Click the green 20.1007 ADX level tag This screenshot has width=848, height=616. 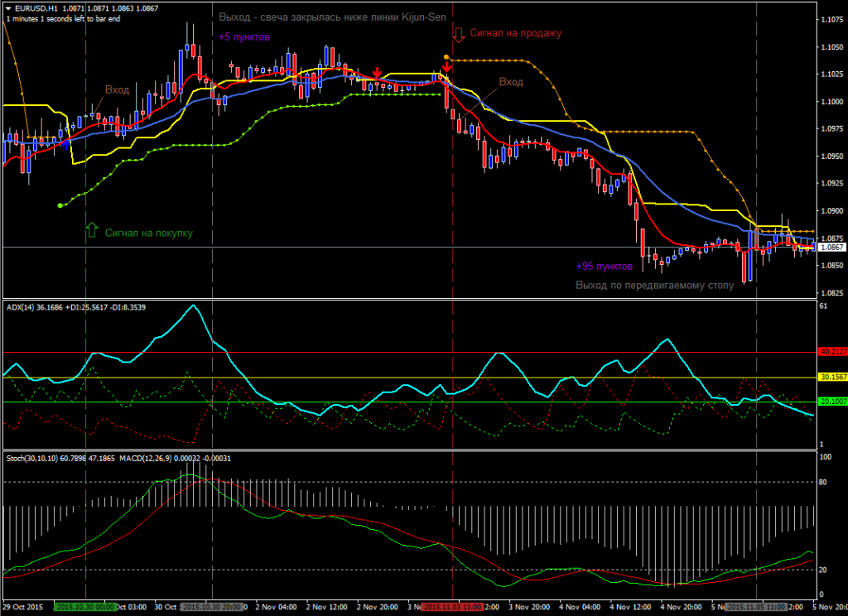point(831,402)
